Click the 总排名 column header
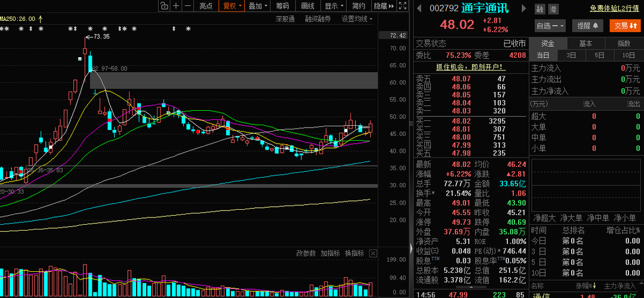Screen dimensions: 644x298 573,231
